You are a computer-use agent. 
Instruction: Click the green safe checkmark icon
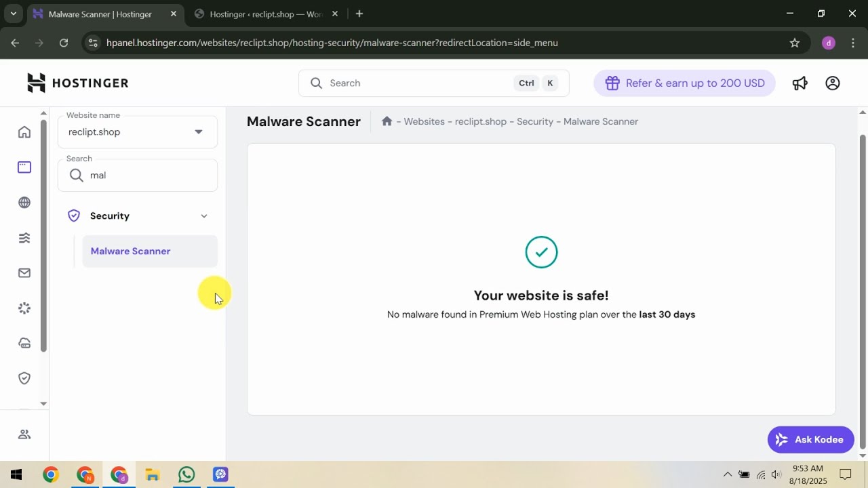pos(541,252)
